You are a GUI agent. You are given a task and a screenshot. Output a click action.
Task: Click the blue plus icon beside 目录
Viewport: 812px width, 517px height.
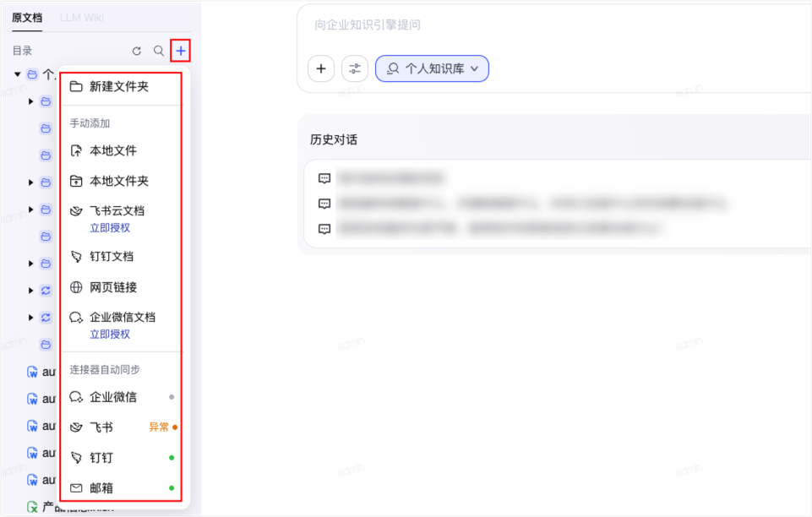pos(180,51)
